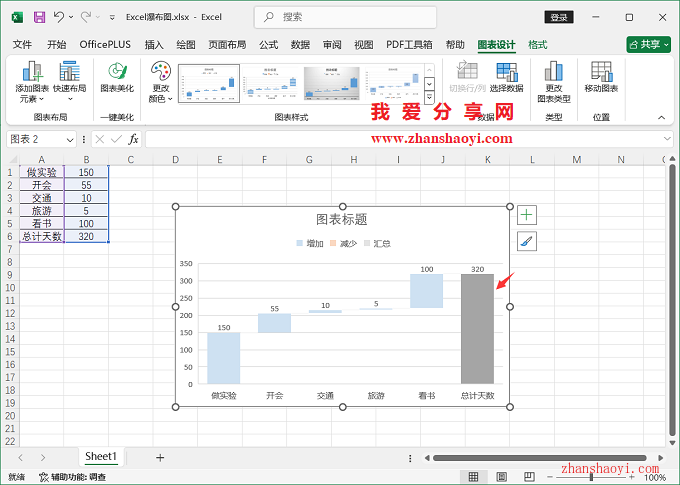Click the 共享 share button
The height and width of the screenshot is (485, 680).
pyautogui.click(x=648, y=45)
